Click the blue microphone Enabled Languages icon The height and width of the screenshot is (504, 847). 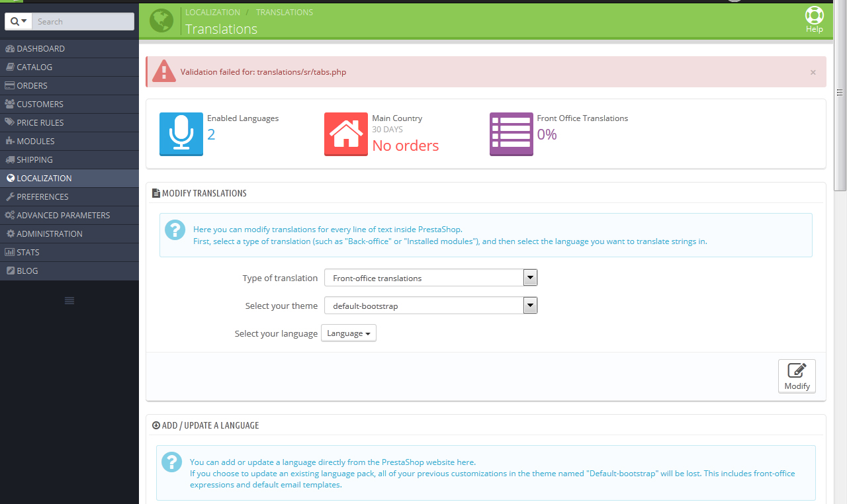(x=181, y=134)
